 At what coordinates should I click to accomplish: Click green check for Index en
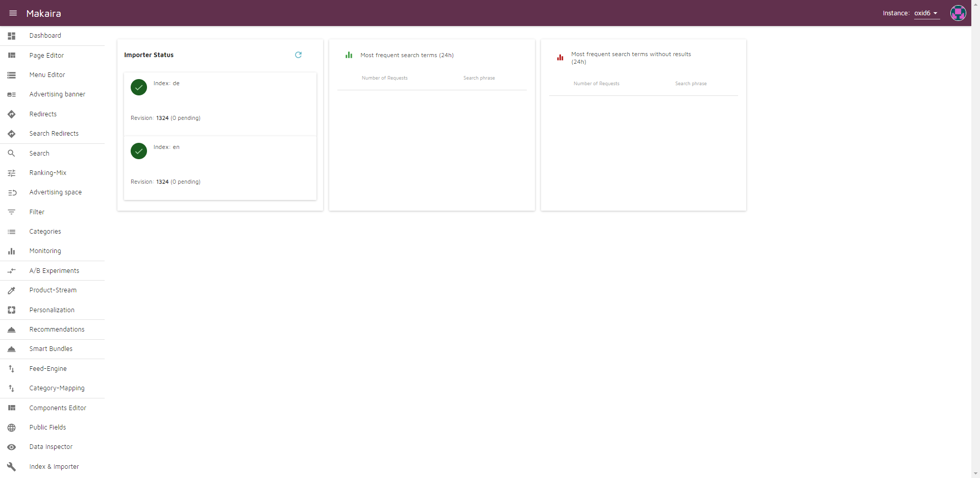pos(139,151)
